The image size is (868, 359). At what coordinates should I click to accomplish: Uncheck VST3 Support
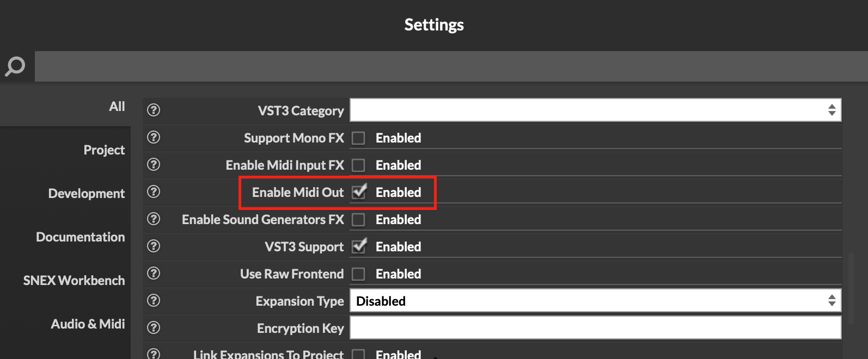pyautogui.click(x=359, y=246)
